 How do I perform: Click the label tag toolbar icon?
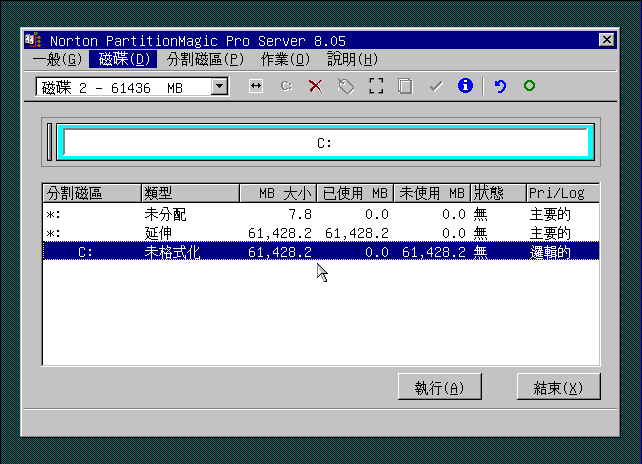point(346,87)
